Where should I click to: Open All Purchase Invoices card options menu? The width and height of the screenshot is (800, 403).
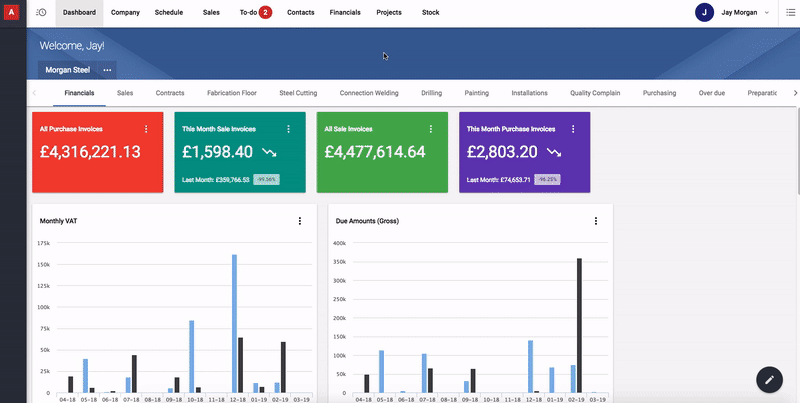point(146,129)
